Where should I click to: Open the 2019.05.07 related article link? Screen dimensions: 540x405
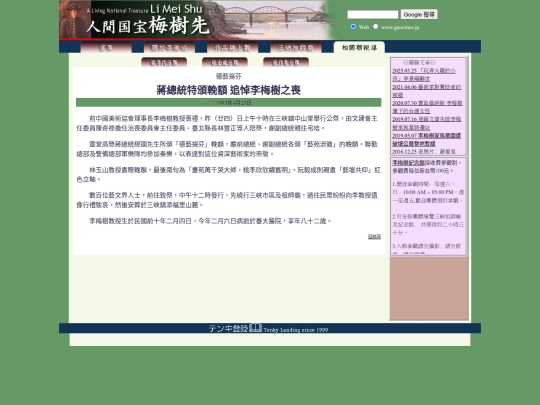point(426,139)
